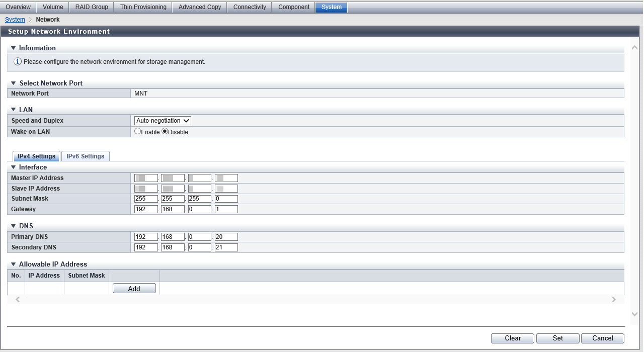Screen dimensions: 644x352
Task: Open the Speed and Duplex dropdown
Action: point(163,121)
